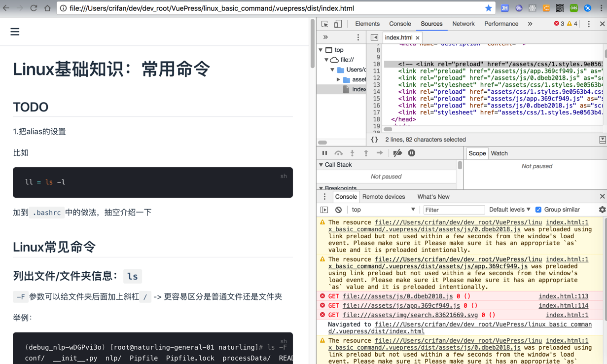Open the Navigated to index.html link
The height and width of the screenshot is (364, 607).
[460, 328]
